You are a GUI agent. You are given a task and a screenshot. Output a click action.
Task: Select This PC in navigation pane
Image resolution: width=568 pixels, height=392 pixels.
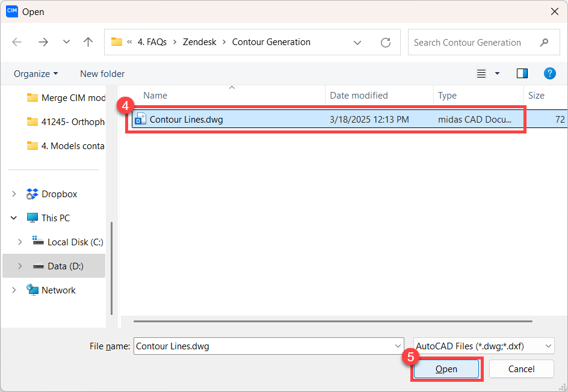click(55, 218)
